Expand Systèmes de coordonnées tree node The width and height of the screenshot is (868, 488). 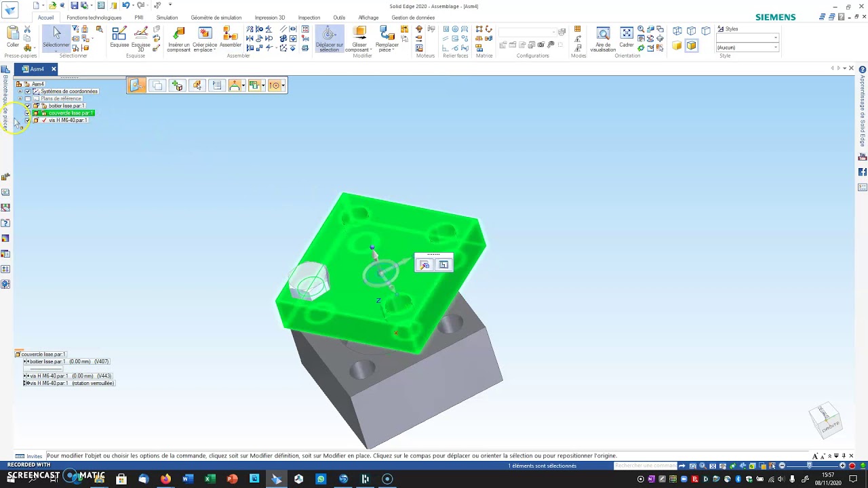[20, 91]
